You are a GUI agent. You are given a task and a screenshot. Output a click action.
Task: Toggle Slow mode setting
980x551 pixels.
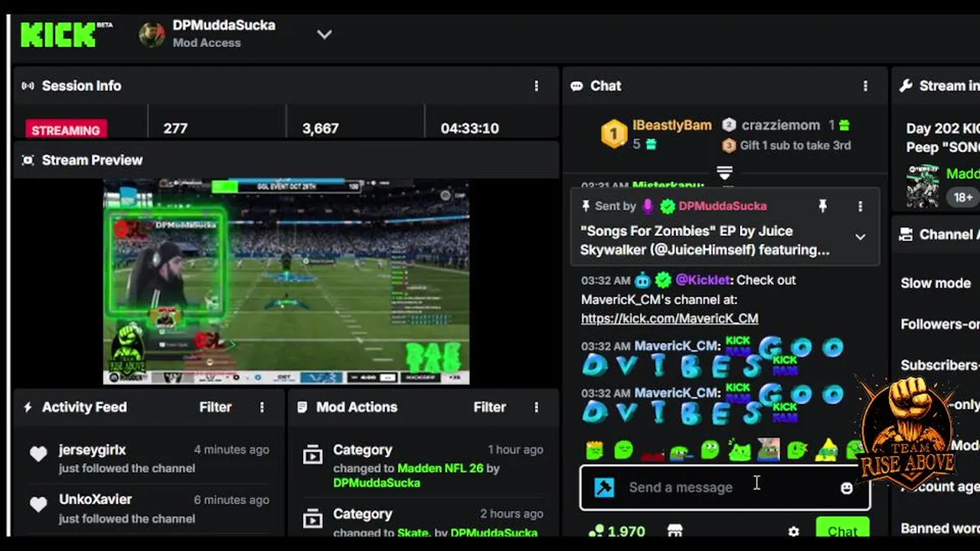coord(936,283)
